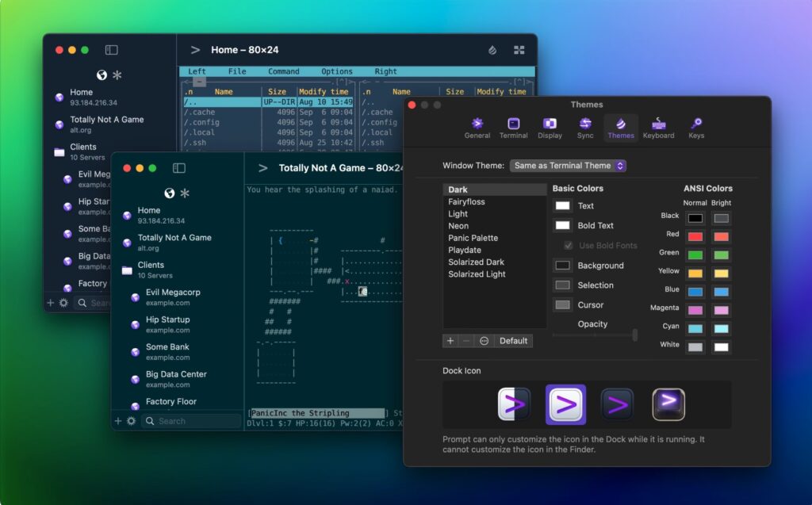Add a new theme with the plus button

click(450, 340)
